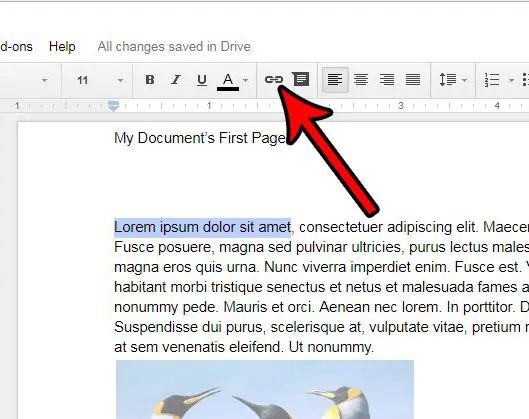
Task: Click the insert link icon
Action: (274, 80)
